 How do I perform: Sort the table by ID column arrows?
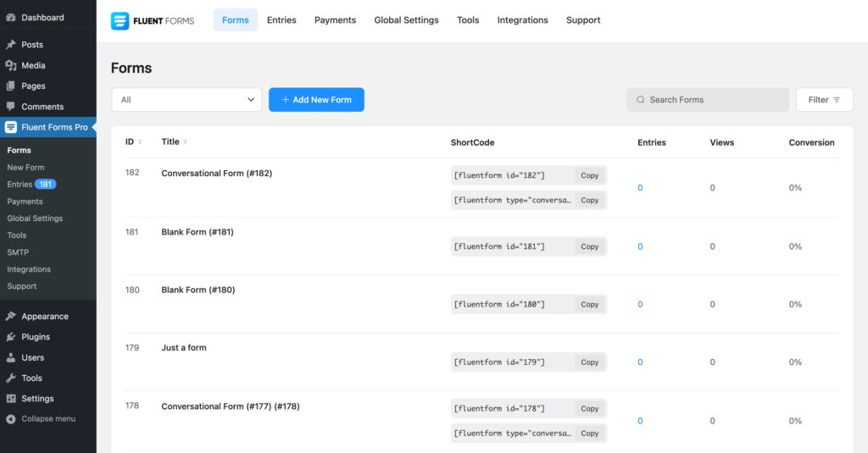pyautogui.click(x=140, y=142)
